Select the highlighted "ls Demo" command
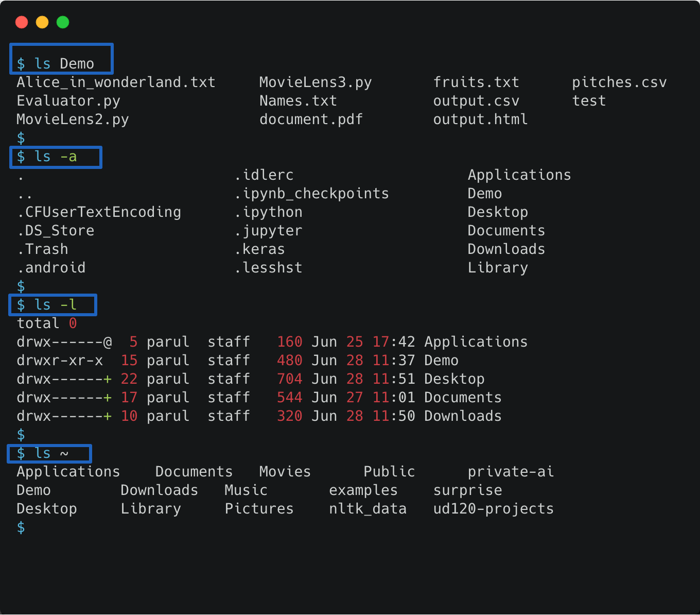 61,63
